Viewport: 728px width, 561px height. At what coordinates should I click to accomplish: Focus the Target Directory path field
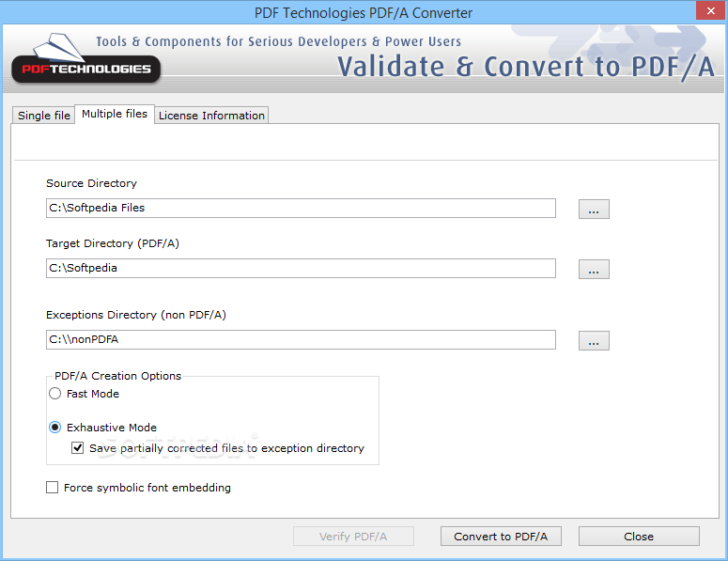[x=301, y=268]
